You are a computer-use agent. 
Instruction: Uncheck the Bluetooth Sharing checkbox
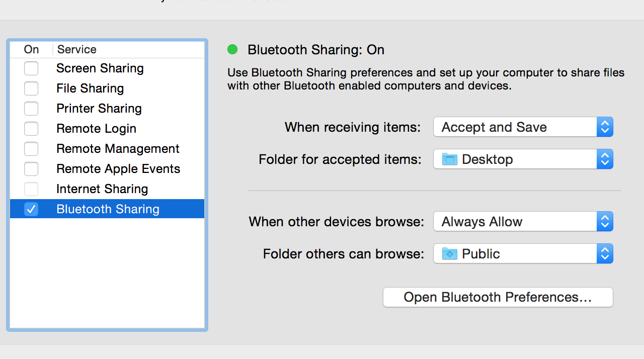click(x=31, y=209)
